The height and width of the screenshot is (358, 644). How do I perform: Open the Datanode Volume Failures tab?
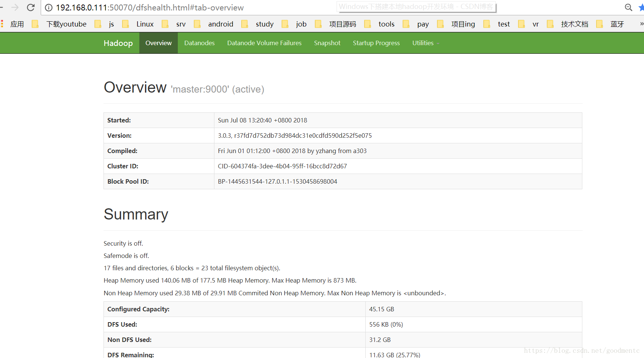click(264, 43)
